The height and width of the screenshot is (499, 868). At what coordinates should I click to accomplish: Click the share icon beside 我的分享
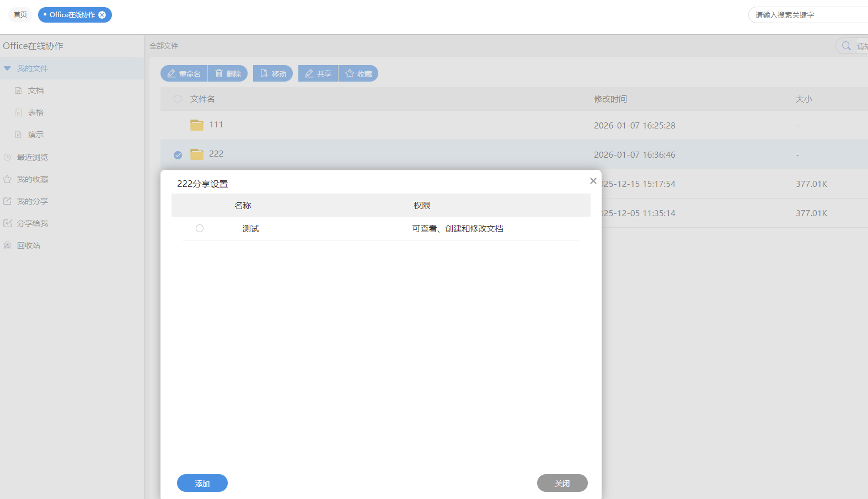click(7, 201)
